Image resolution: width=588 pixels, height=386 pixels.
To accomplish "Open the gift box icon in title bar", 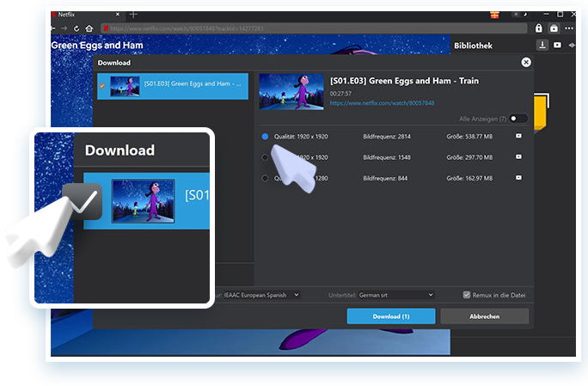I will point(494,15).
